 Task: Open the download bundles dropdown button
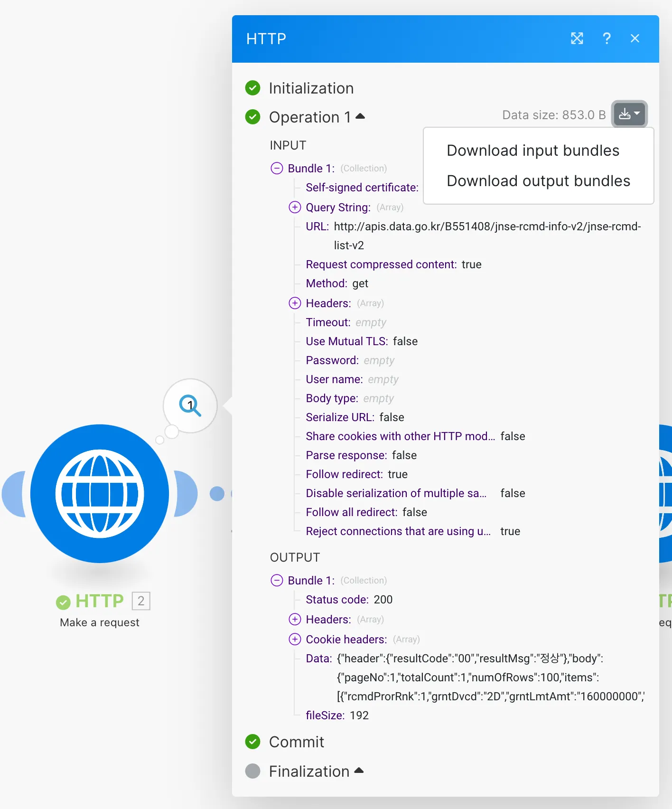coord(629,114)
